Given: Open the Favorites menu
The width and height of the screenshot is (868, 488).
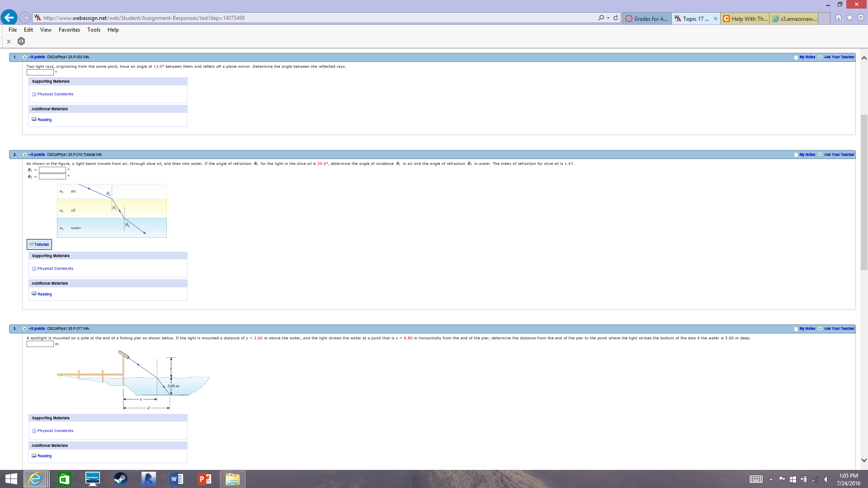Looking at the screenshot, I should pyautogui.click(x=69, y=30).
